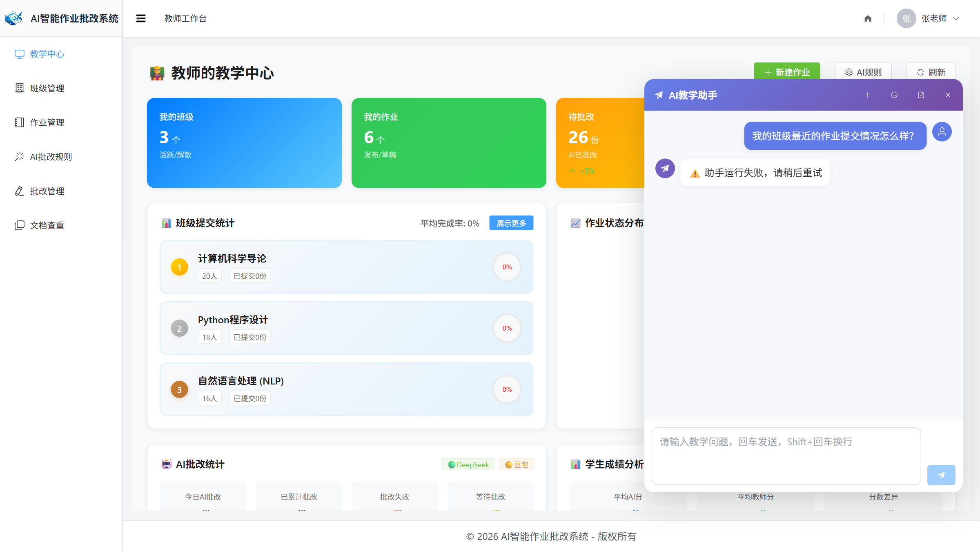This screenshot has height=551, width=980.
Task: Click the 0% progress circle for Python程序设计
Action: click(x=507, y=328)
